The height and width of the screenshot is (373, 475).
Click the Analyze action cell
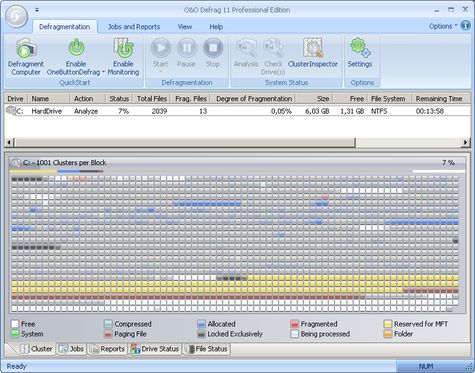point(86,111)
